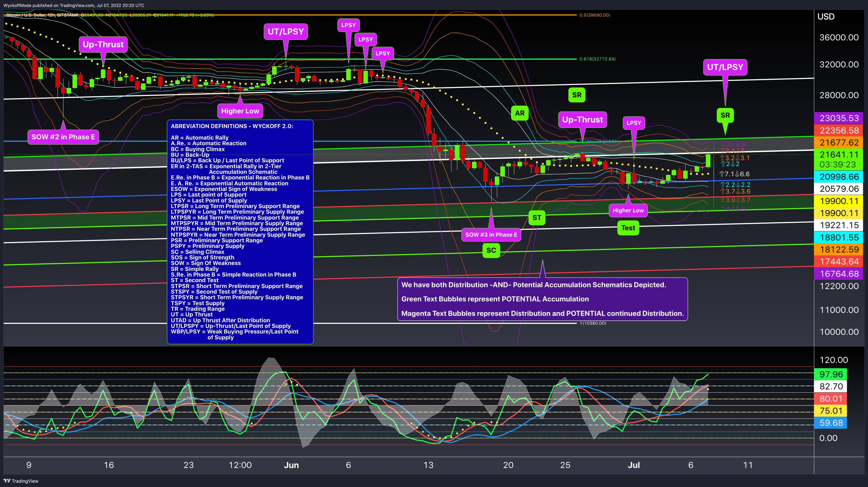Click the 1(10380.00) Fibonacci level label
The width and height of the screenshot is (868, 487).
point(593,323)
